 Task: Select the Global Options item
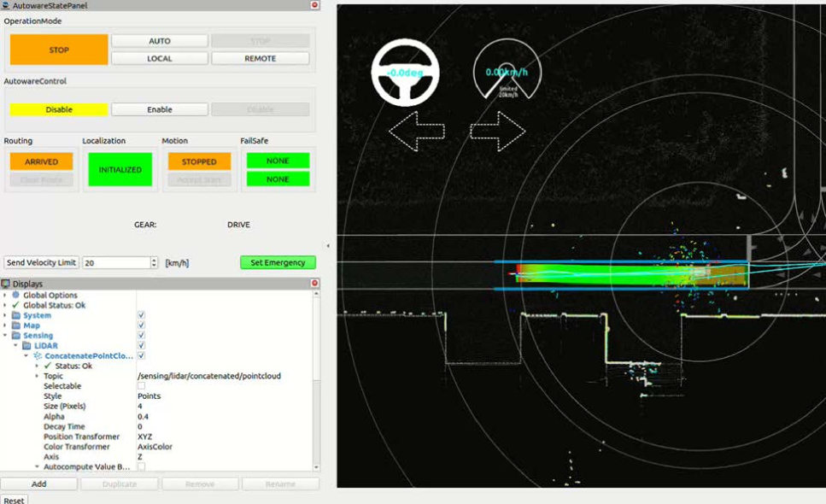50,296
